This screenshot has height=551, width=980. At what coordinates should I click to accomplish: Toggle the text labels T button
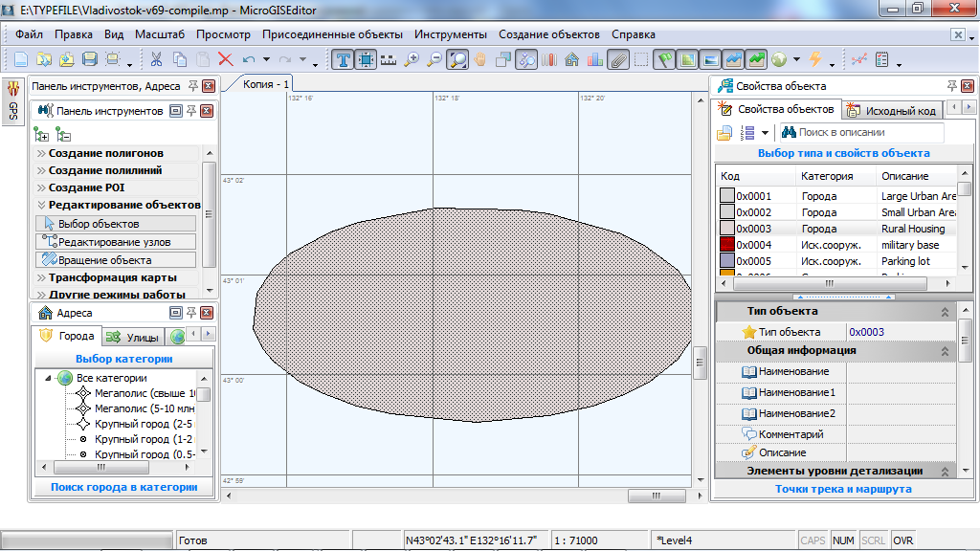[x=344, y=59]
